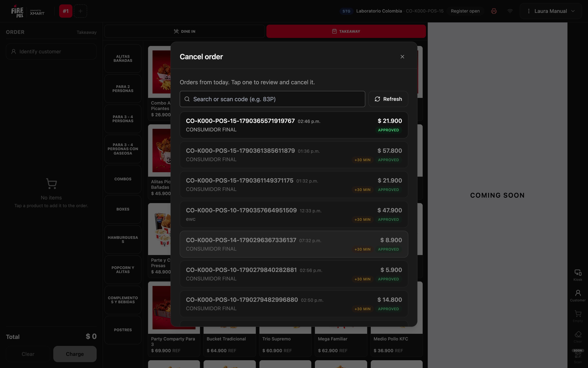Select the Popcorn y Alitas category
588x368 pixels.
tap(123, 270)
